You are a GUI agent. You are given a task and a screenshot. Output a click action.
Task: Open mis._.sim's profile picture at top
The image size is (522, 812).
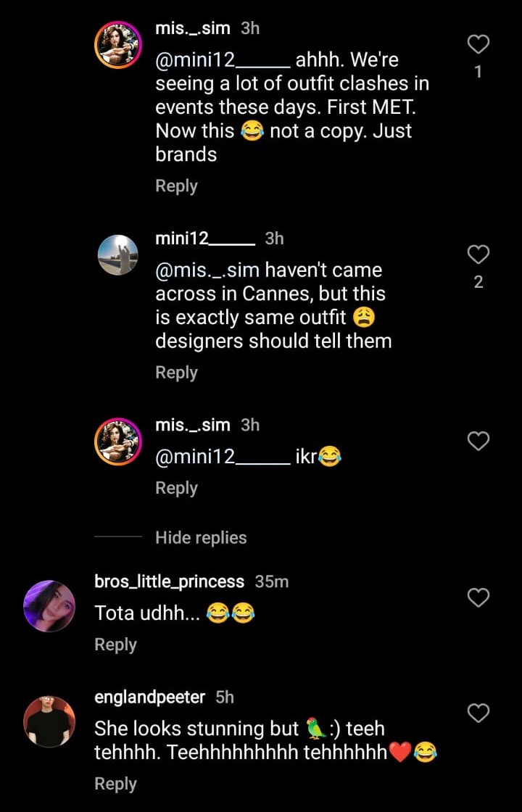point(117,45)
